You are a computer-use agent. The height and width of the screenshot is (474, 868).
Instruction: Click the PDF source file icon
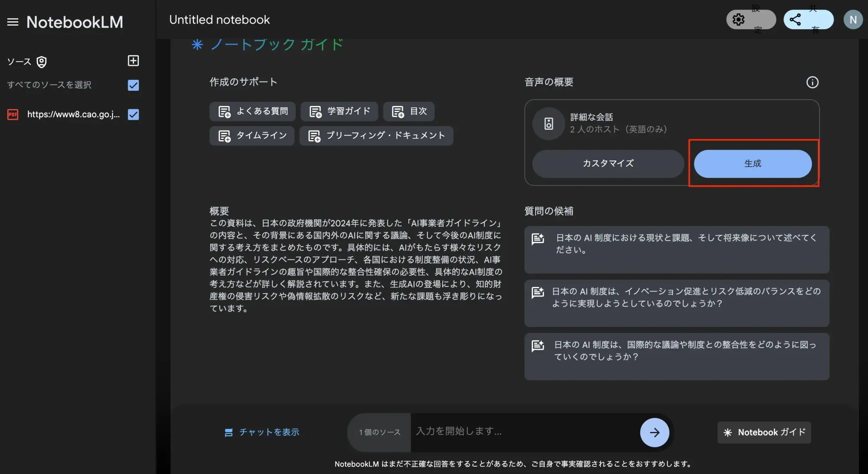point(13,115)
